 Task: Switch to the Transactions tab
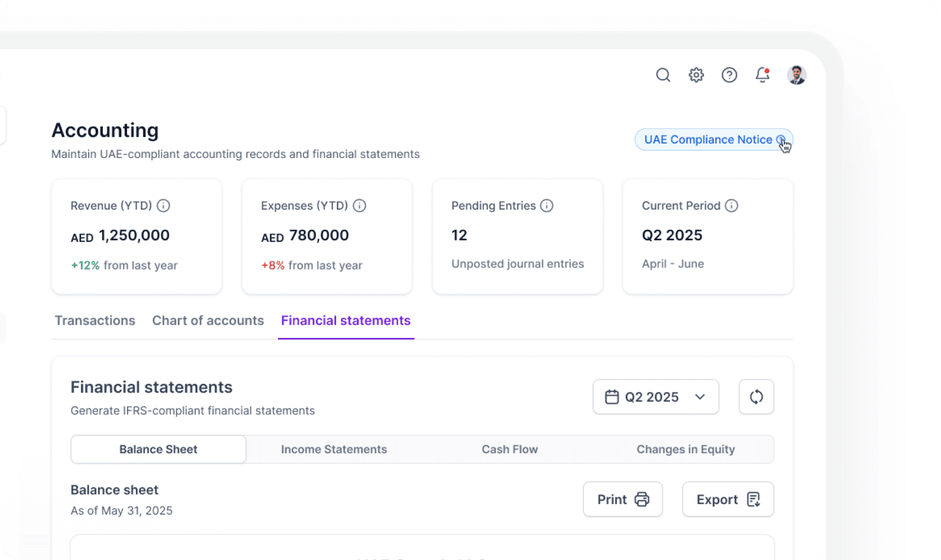pos(95,321)
